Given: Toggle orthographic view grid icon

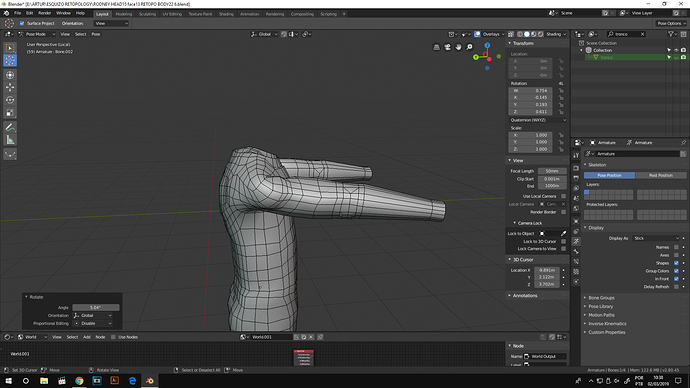Looking at the screenshot, I should 437,47.
